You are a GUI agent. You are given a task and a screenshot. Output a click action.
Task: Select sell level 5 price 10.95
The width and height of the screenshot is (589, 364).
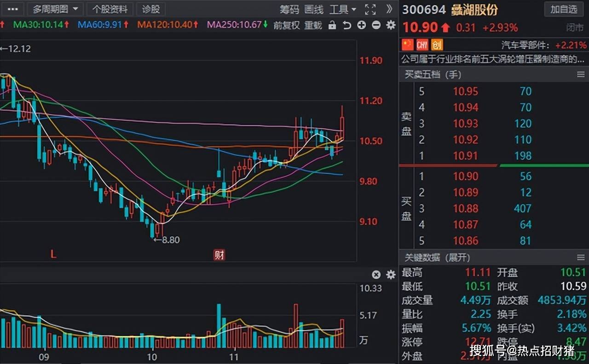tap(466, 91)
